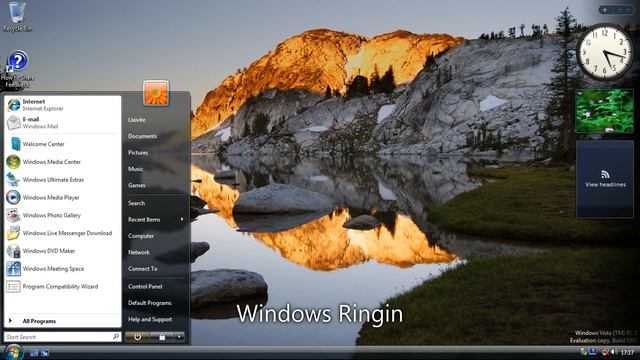The image size is (640, 360).
Task: Click the volume speaker tray icon
Action: tap(613, 352)
